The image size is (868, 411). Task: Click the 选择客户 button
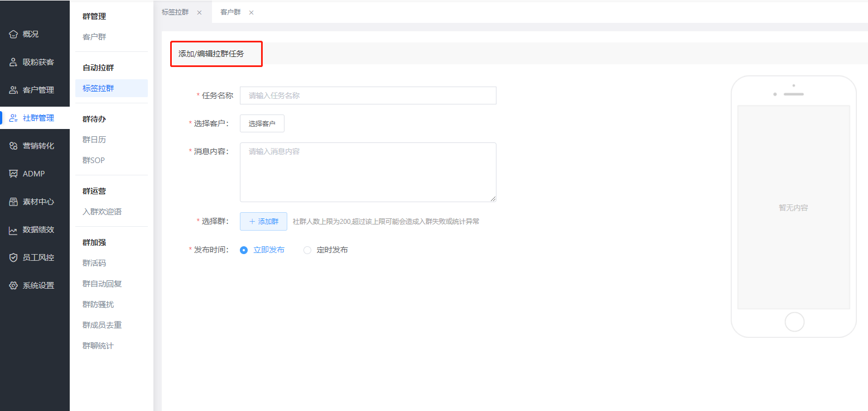point(262,123)
